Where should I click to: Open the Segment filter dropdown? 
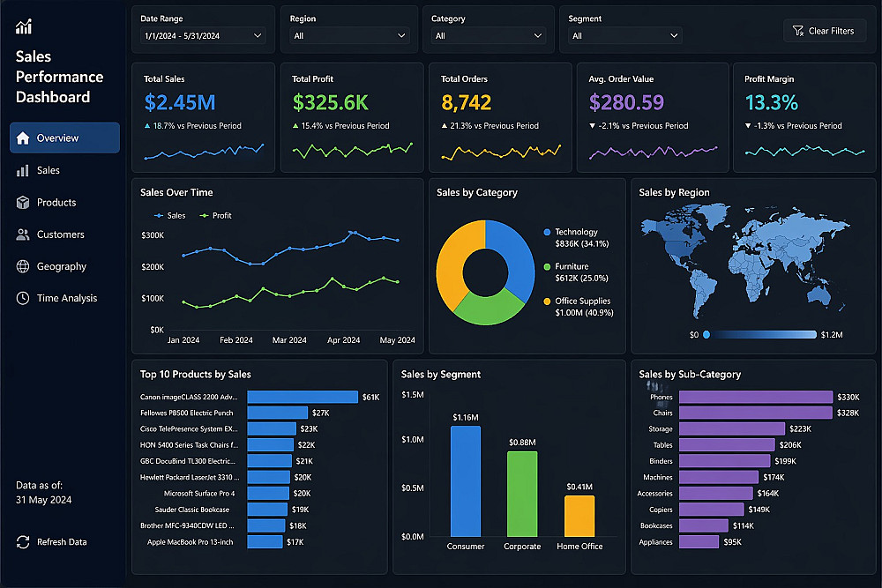(625, 35)
